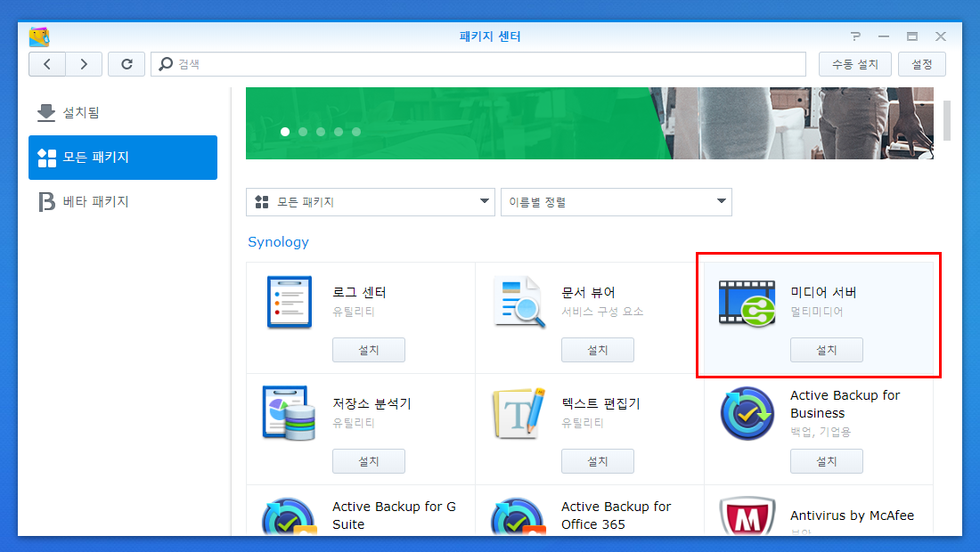
Task: Click the Active Backup for G Suite icon
Action: point(289,515)
